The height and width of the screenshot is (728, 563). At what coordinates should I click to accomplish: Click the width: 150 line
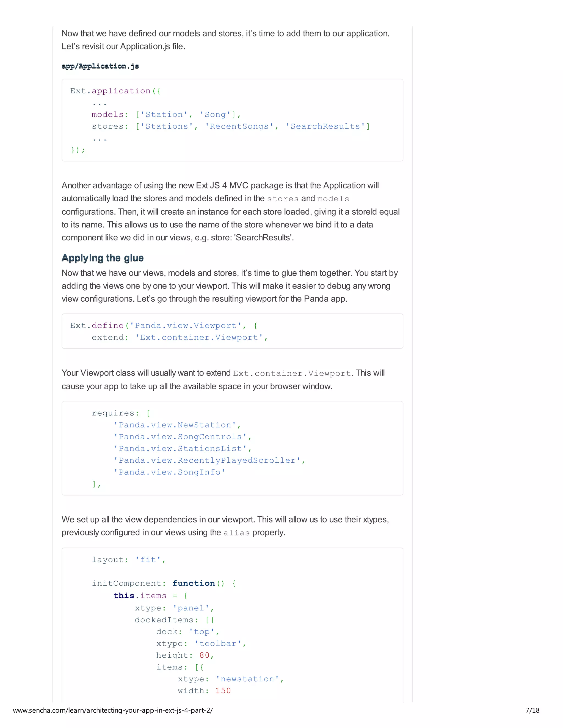point(204,691)
